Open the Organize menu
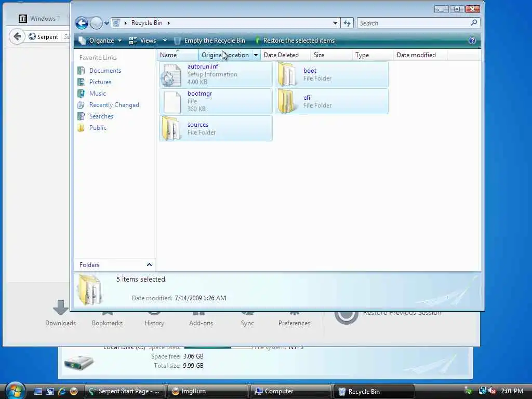Image resolution: width=532 pixels, height=399 pixels. tap(100, 41)
